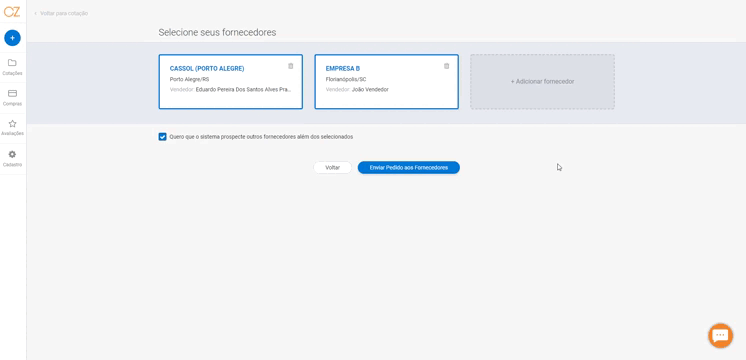The width and height of the screenshot is (746, 360).
Task: Select the CASSOL (PORTO ALEGRE) supplier title
Action: tap(207, 68)
